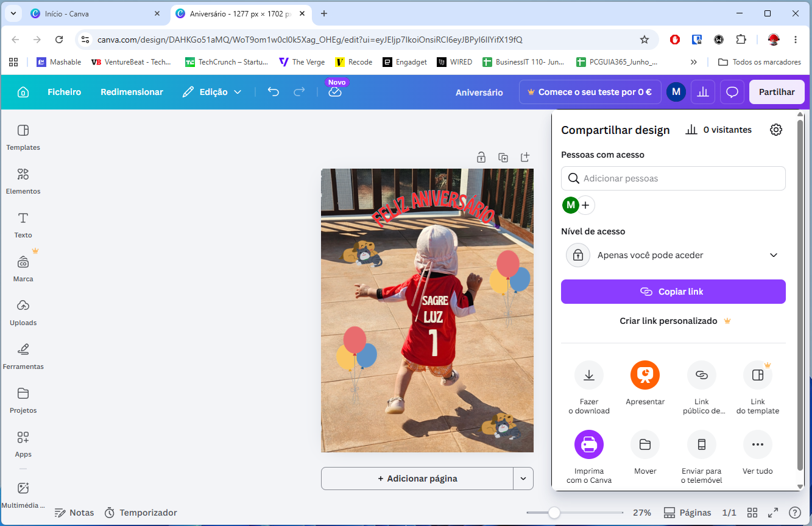The image size is (812, 526).
Task: Open the Ficheiro menu
Action: 65,92
